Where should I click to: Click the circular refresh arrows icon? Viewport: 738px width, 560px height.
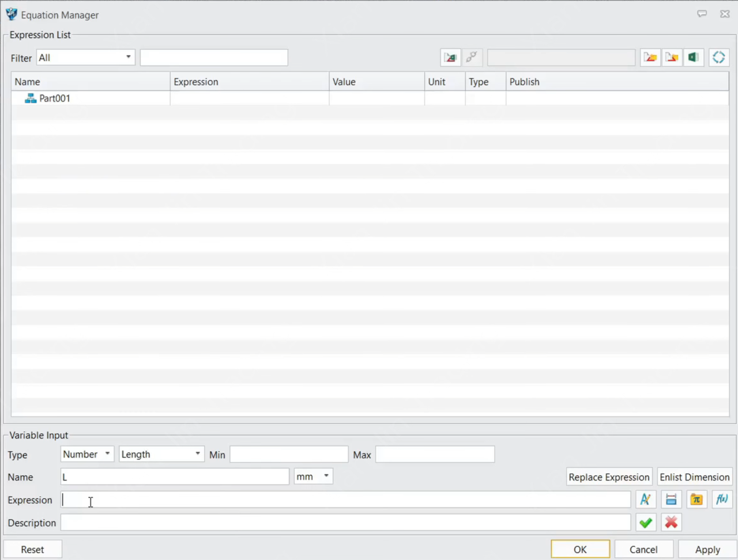718,58
